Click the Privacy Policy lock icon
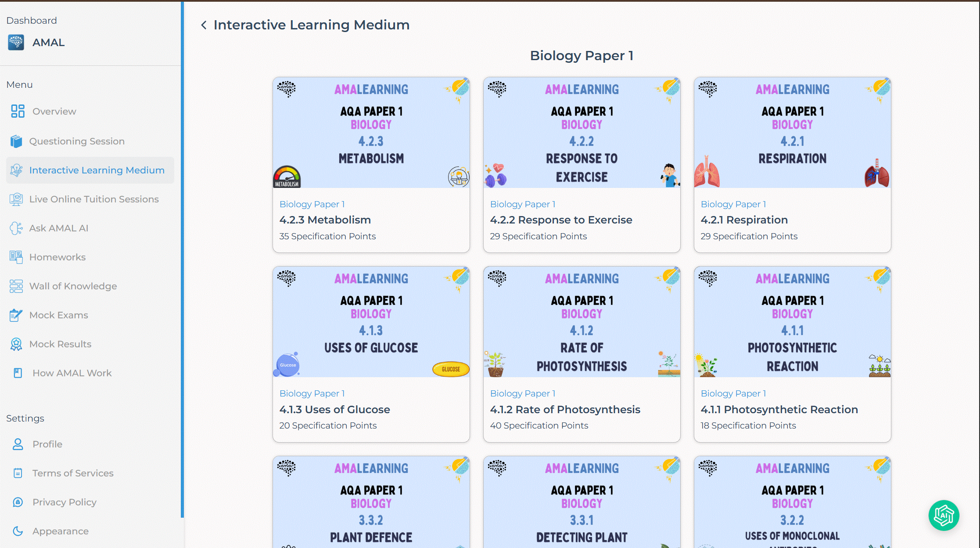The width and height of the screenshot is (980, 548). [18, 502]
